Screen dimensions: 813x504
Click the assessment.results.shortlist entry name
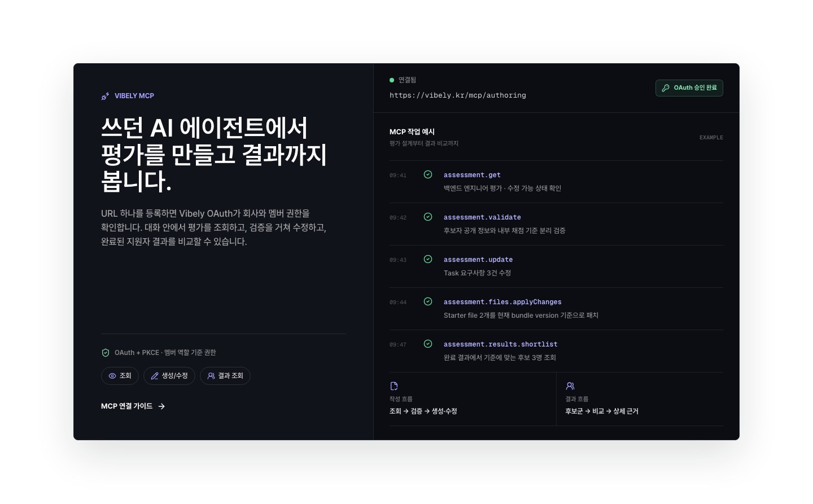501,344
